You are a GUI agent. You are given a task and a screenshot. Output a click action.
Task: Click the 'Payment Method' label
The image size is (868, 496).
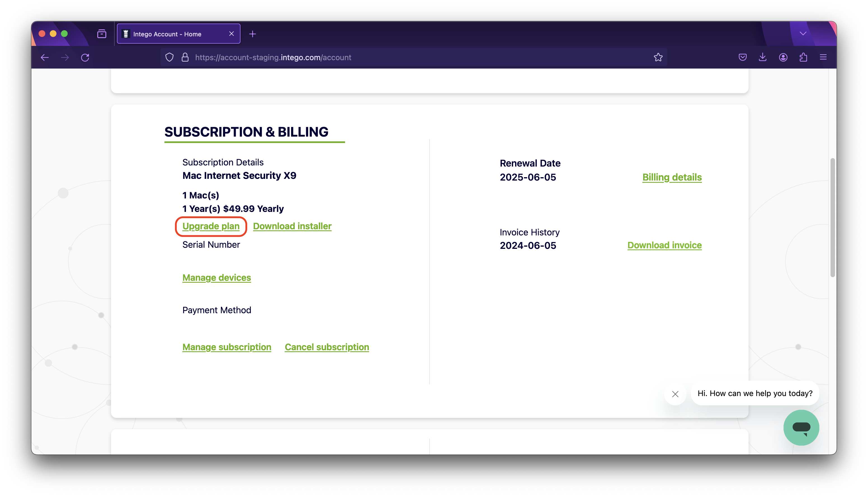(217, 310)
